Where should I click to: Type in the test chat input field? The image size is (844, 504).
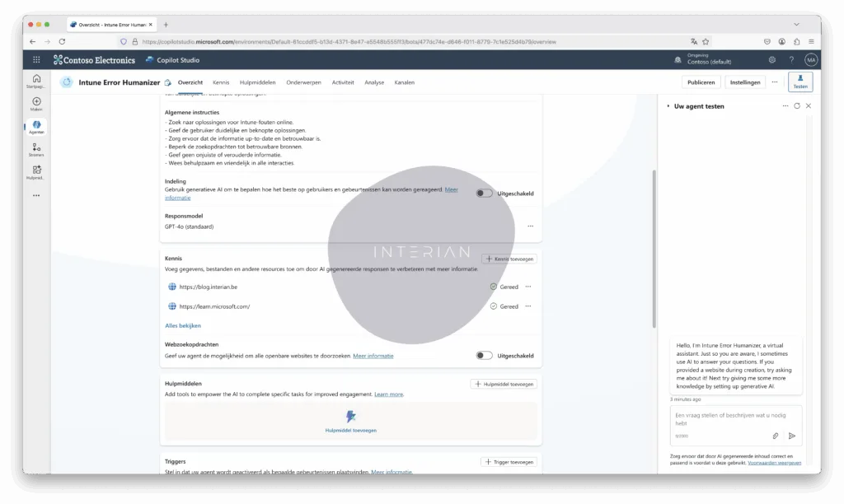point(725,419)
